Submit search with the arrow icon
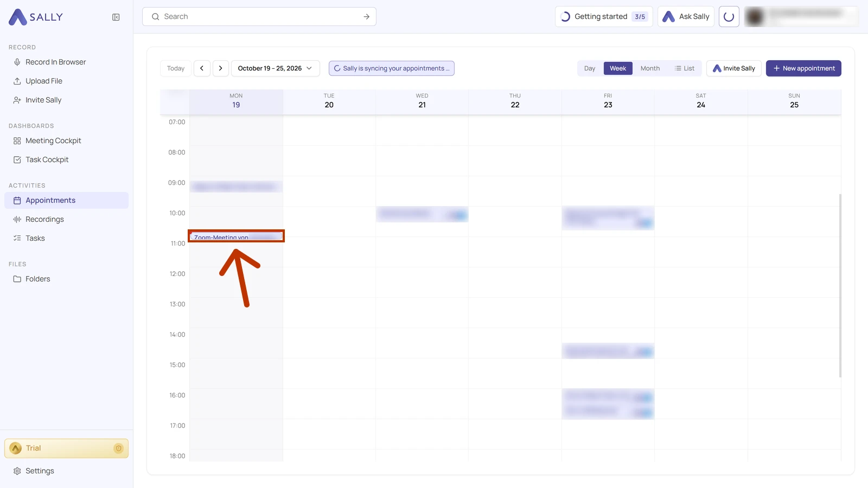 coord(367,17)
